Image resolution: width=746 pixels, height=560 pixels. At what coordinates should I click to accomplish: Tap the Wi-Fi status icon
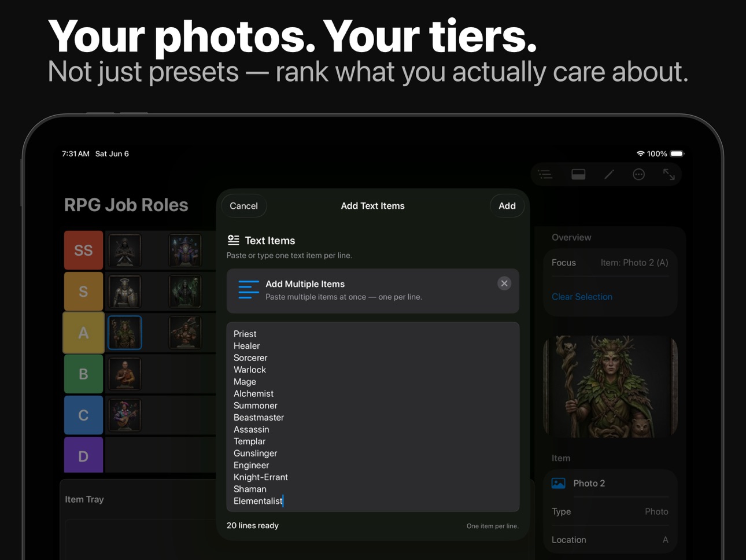[640, 154]
